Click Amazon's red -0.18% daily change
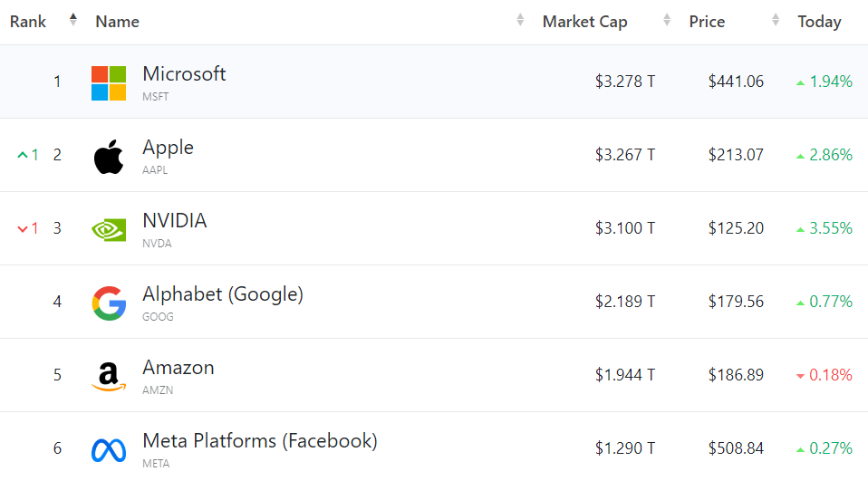 click(x=824, y=375)
